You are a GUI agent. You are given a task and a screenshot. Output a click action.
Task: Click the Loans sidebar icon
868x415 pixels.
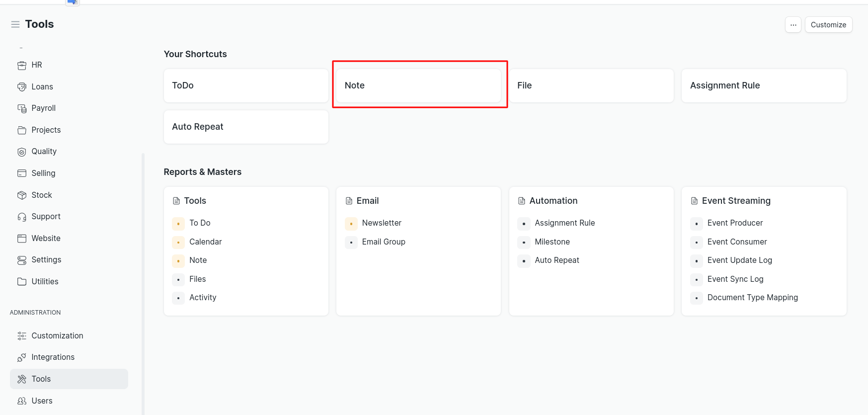(x=22, y=87)
